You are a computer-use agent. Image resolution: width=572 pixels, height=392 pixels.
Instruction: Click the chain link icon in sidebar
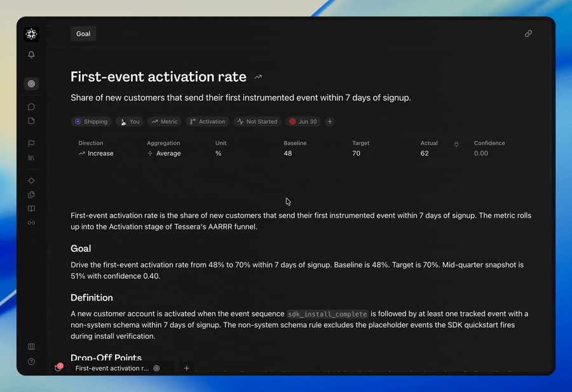coord(31,223)
